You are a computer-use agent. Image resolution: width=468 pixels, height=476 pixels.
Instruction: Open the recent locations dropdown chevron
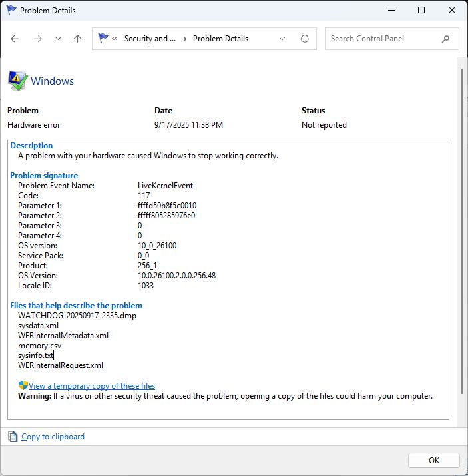(58, 39)
